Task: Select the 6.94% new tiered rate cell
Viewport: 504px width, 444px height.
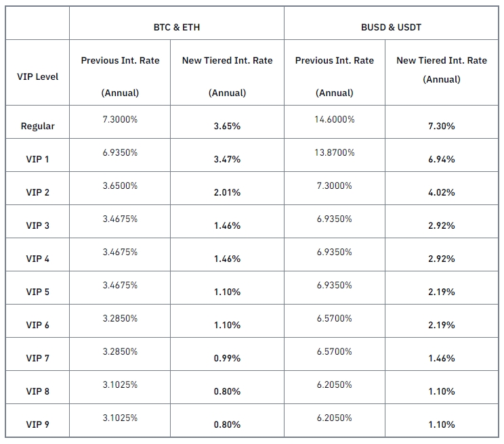Action: click(x=441, y=159)
